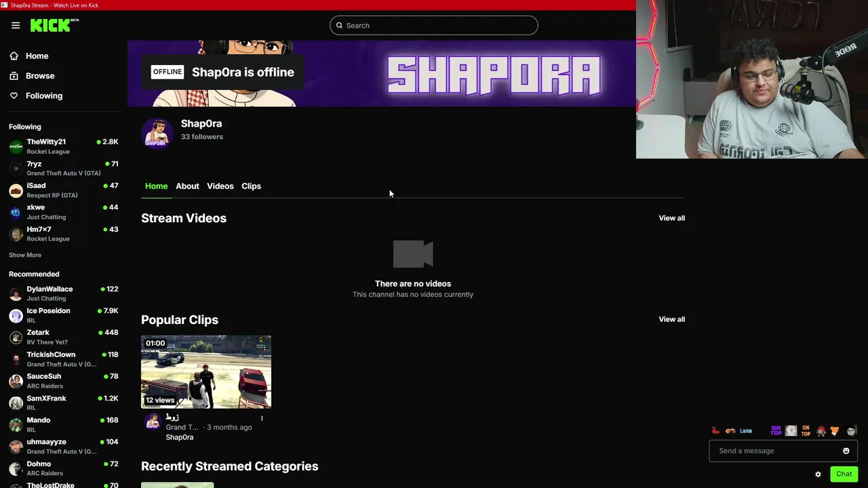This screenshot has height=488, width=868.
Task: Click the "Rocket League" category under TheWitty21
Action: click(48, 152)
